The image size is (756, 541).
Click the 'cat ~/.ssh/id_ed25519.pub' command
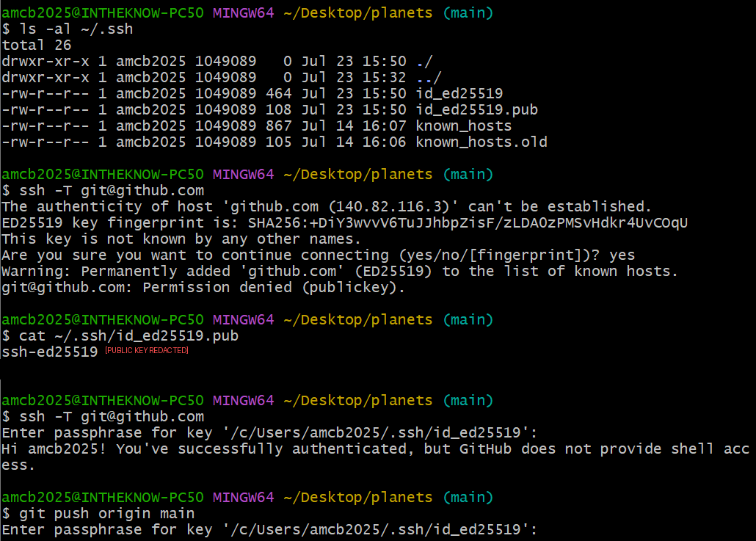pos(128,336)
